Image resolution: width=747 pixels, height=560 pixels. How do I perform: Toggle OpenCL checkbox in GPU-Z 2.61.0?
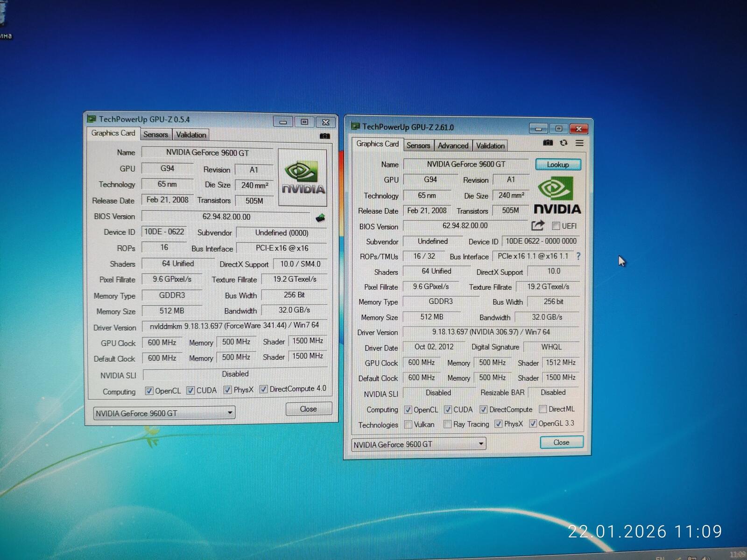(x=408, y=410)
